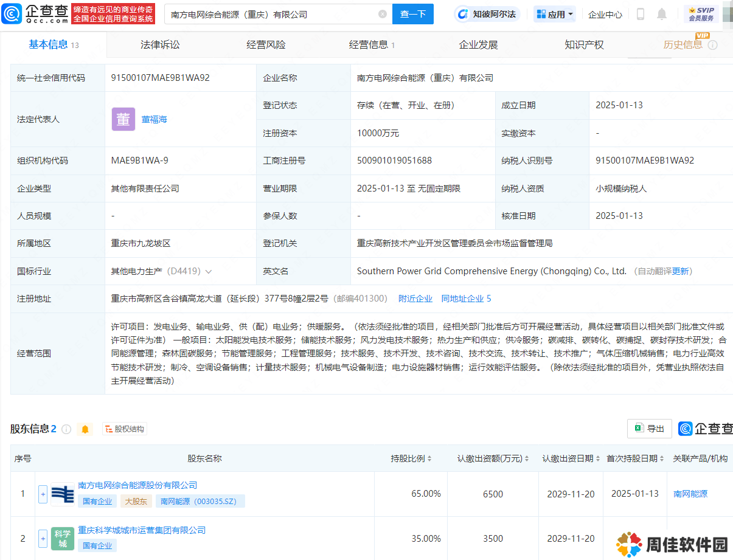Open the 董福海 legal representative link

tap(154, 119)
